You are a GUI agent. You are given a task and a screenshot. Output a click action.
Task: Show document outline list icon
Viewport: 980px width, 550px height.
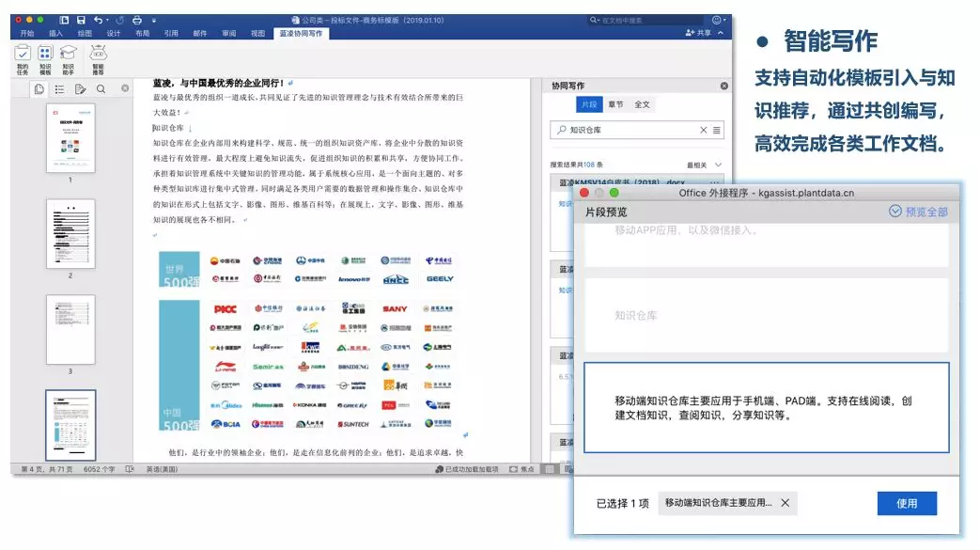pyautogui.click(x=59, y=89)
